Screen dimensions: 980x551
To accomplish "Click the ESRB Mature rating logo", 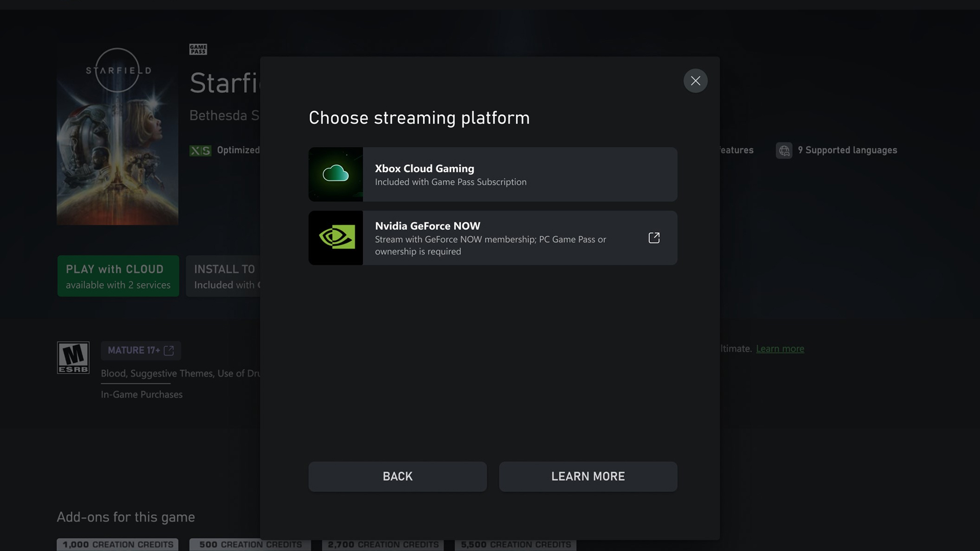I will (x=73, y=357).
